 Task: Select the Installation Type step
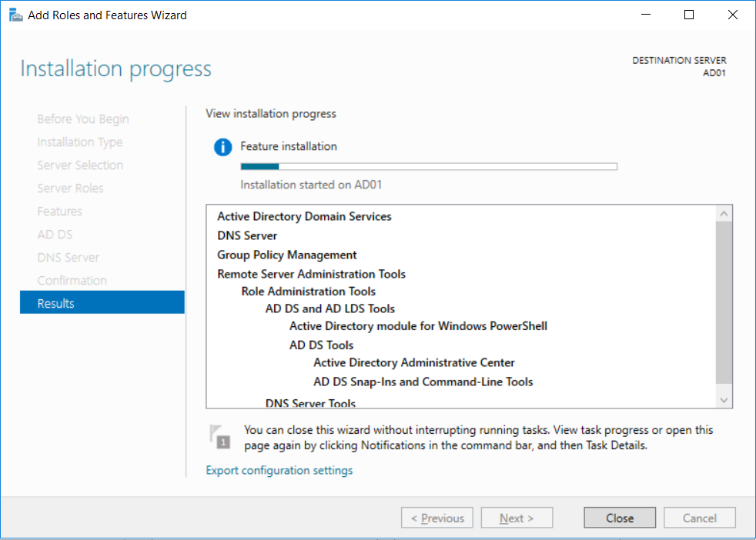(x=80, y=142)
